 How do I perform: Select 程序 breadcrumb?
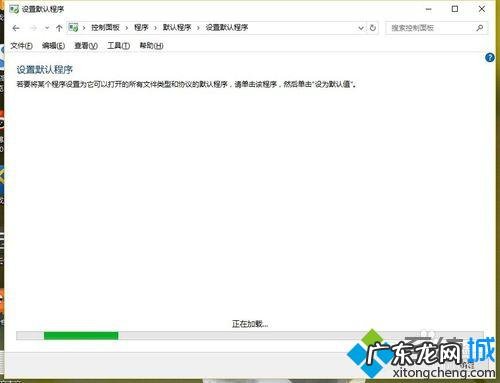(141, 27)
